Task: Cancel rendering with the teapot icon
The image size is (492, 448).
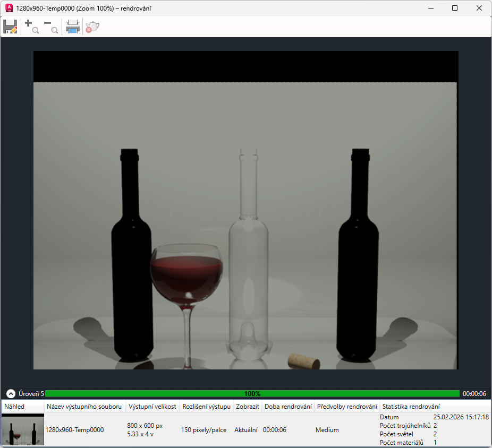Action: (x=92, y=27)
